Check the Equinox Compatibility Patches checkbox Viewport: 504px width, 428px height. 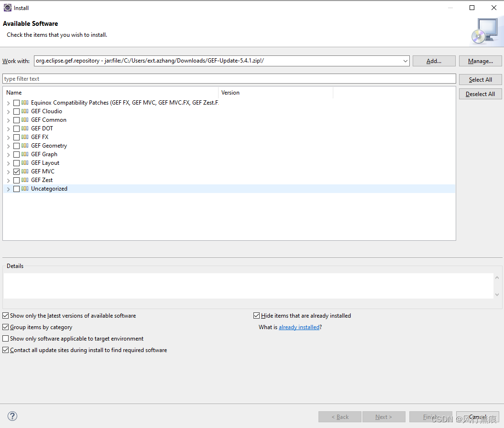(x=16, y=103)
